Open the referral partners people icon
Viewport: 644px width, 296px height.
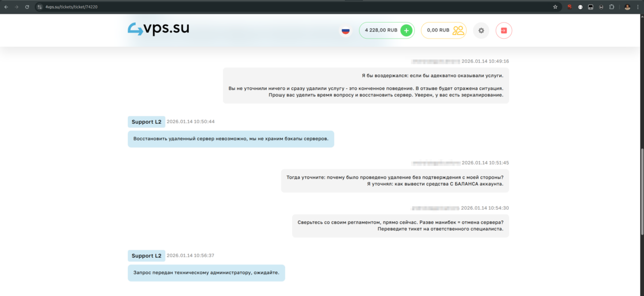(458, 31)
